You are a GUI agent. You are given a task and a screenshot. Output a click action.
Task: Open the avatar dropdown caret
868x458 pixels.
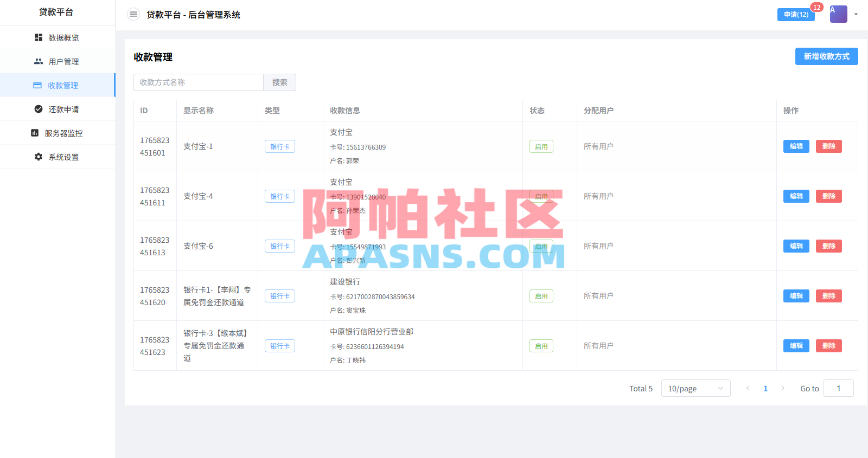856,15
